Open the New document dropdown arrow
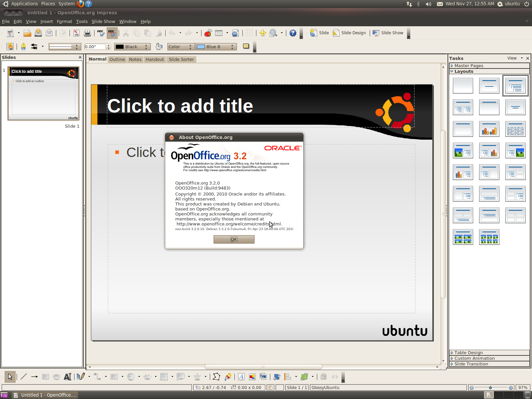 click(19, 33)
